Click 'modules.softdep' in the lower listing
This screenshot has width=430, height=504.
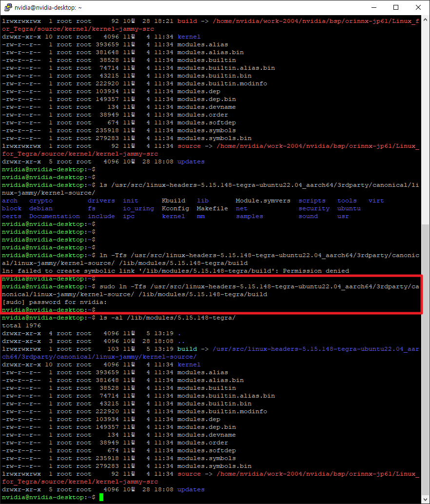point(207,451)
